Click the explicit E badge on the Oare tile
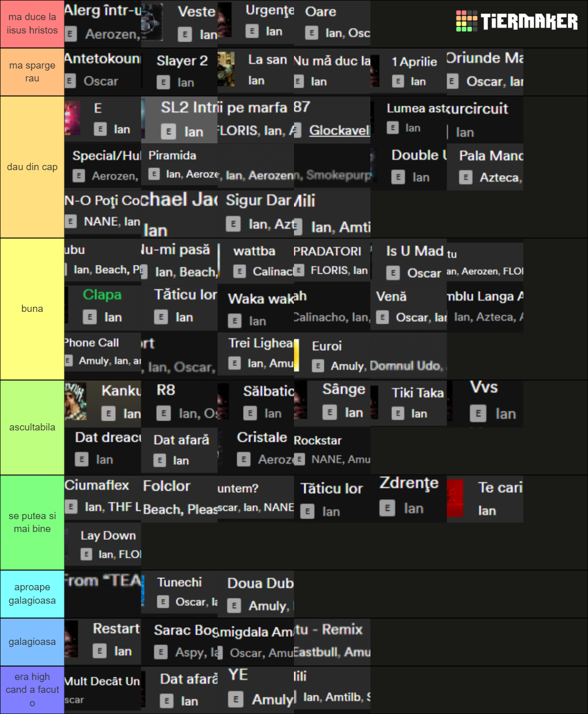This screenshot has width=588, height=714. [311, 33]
